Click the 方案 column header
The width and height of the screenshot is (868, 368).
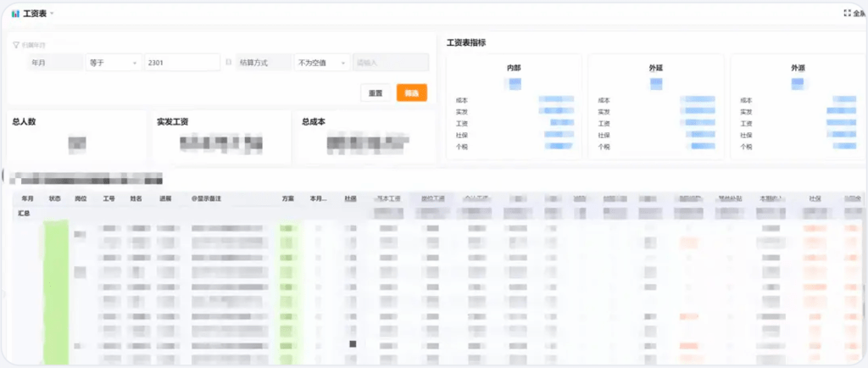click(288, 198)
